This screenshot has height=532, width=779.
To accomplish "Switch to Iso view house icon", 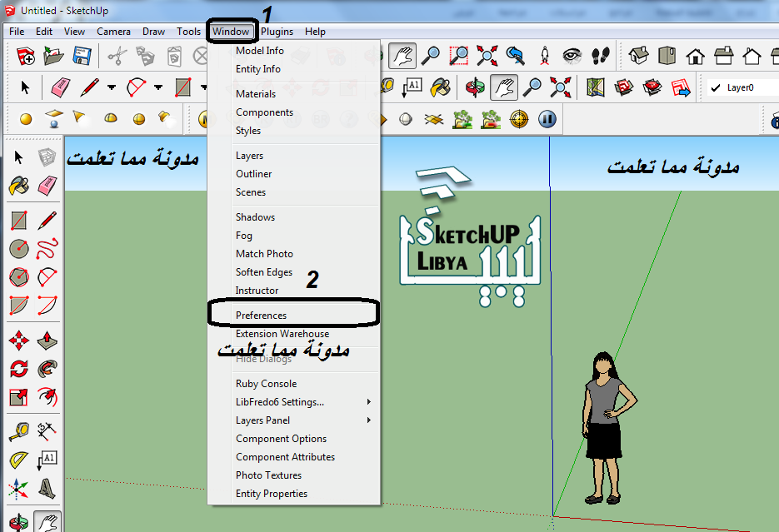I will tap(638, 56).
